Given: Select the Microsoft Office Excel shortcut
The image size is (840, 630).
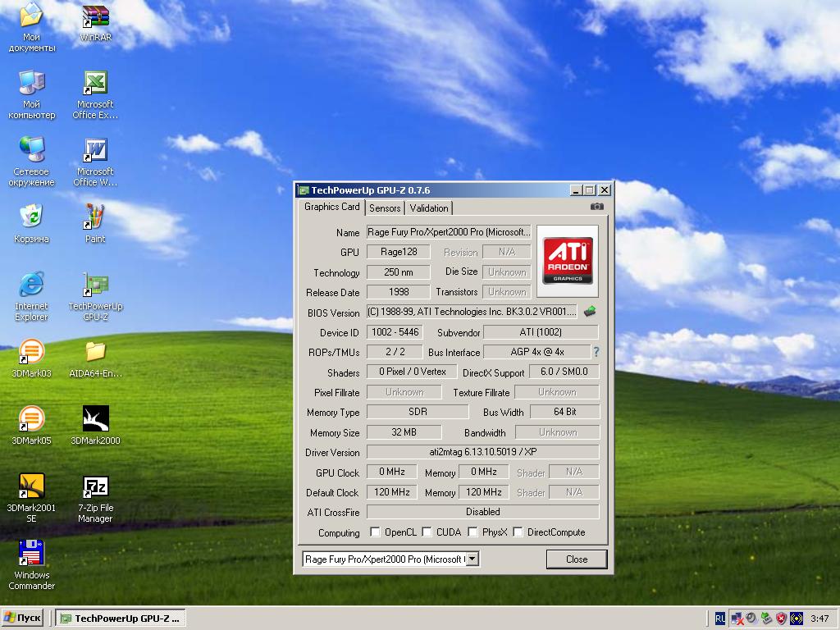Looking at the screenshot, I should (x=95, y=95).
